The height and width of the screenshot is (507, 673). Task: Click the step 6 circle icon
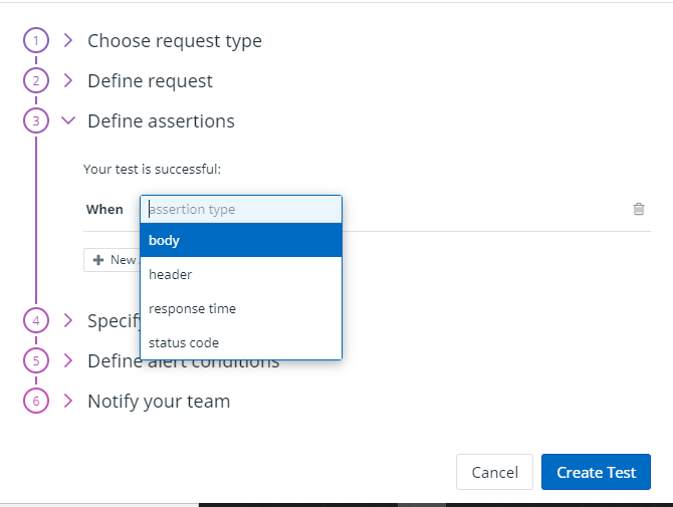(x=36, y=401)
